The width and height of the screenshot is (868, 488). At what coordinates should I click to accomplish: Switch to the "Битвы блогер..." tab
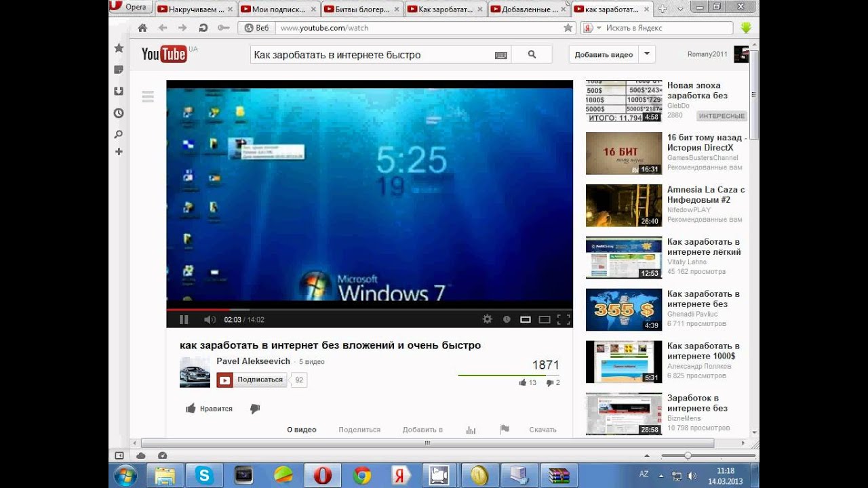coord(362,9)
